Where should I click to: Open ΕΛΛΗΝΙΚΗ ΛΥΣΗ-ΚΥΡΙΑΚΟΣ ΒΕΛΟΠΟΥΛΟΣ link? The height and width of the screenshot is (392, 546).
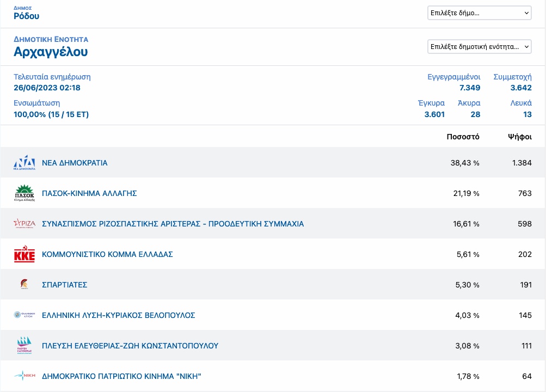pyautogui.click(x=118, y=315)
